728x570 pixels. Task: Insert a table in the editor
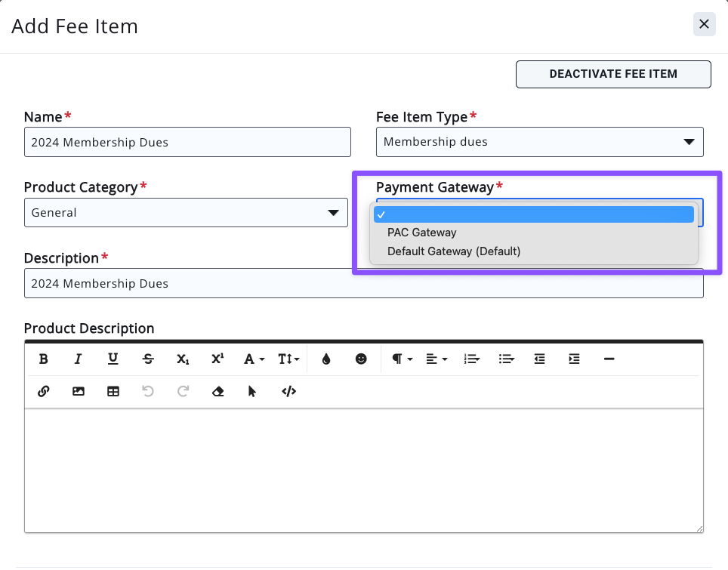pos(113,391)
